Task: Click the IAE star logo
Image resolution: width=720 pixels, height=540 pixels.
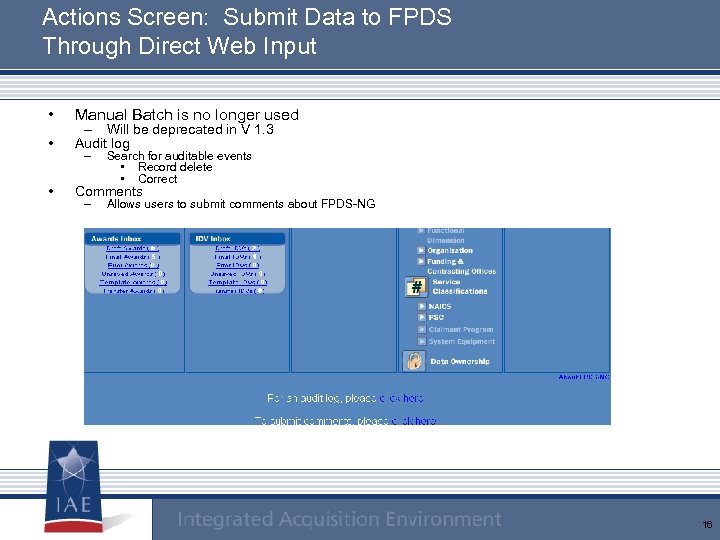Action: 73,486
